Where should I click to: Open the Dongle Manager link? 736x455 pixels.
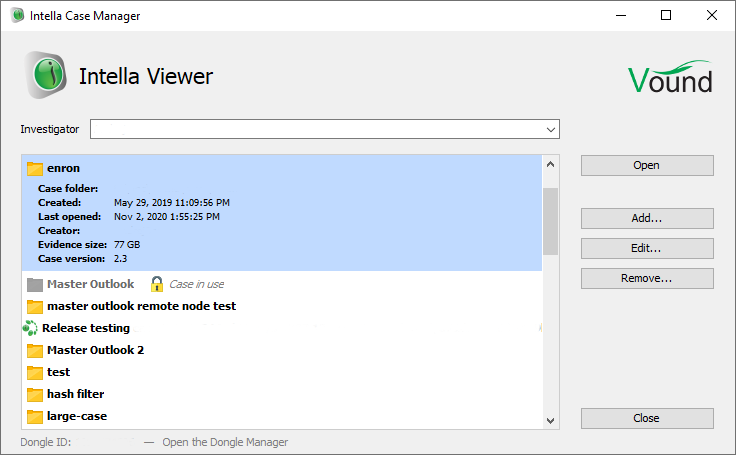(x=225, y=442)
